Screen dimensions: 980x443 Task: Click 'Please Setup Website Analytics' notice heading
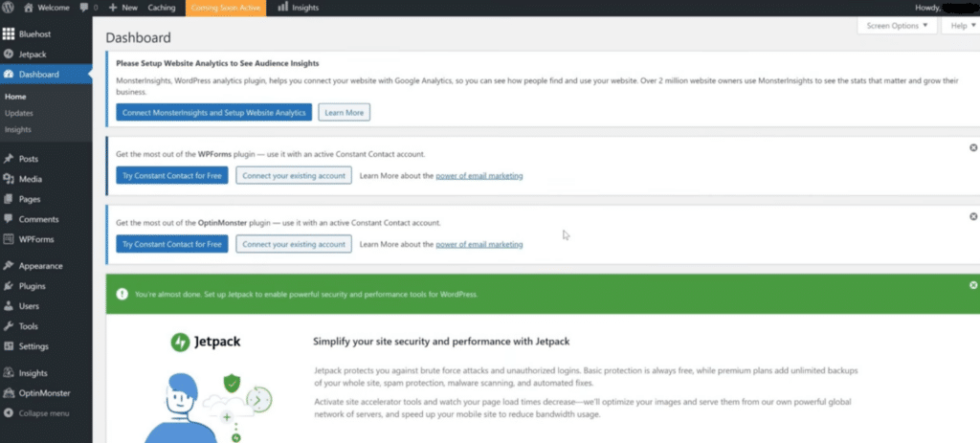(217, 63)
